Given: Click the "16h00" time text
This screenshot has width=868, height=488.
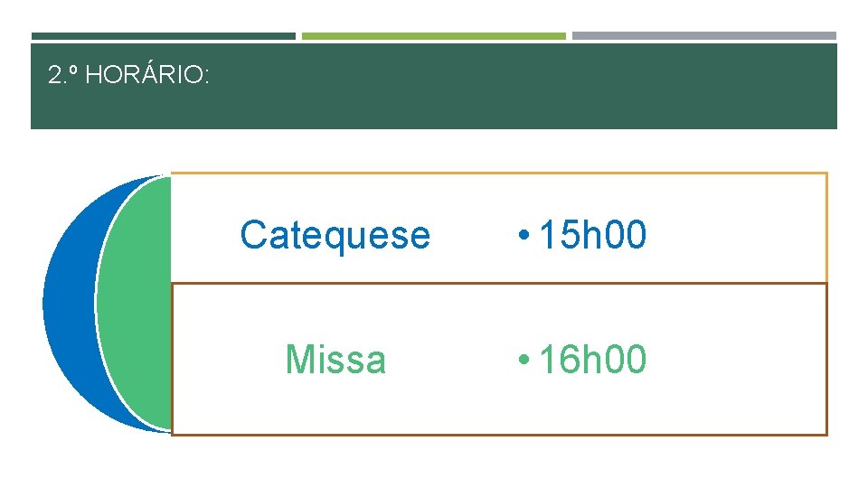Looking at the screenshot, I should coord(592,360).
